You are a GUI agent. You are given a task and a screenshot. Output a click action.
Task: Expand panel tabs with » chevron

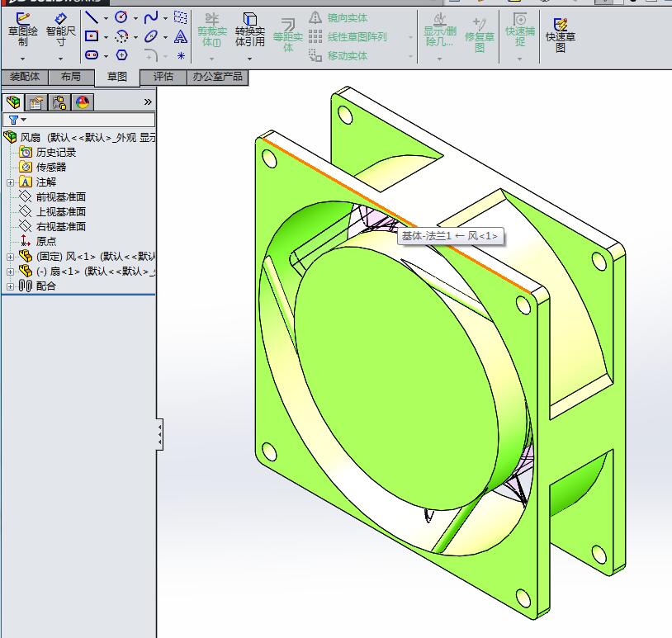click(148, 102)
